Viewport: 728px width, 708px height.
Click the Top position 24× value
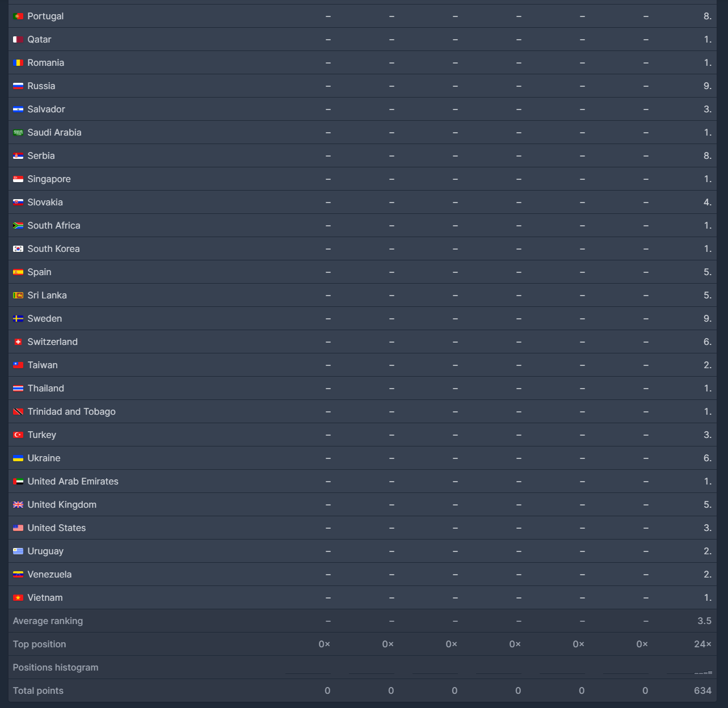tap(702, 644)
